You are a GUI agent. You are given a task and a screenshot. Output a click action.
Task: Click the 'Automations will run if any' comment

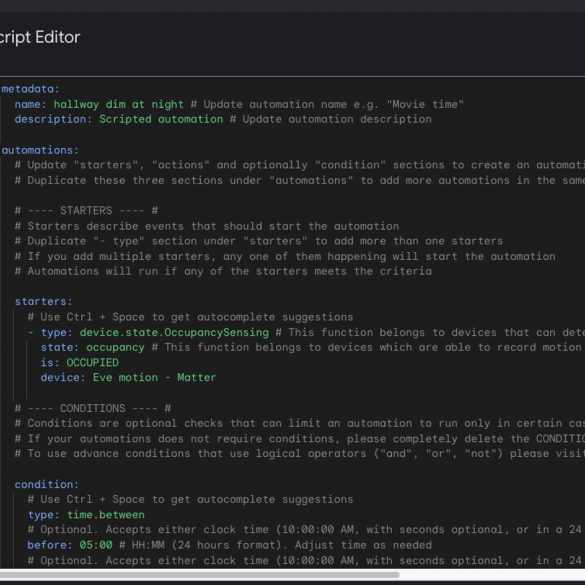(x=223, y=271)
